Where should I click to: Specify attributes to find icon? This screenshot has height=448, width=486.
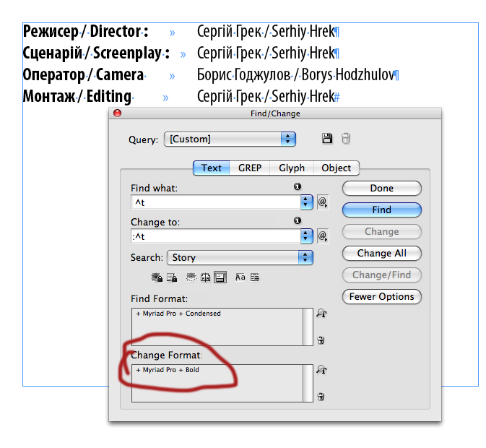pos(321,313)
